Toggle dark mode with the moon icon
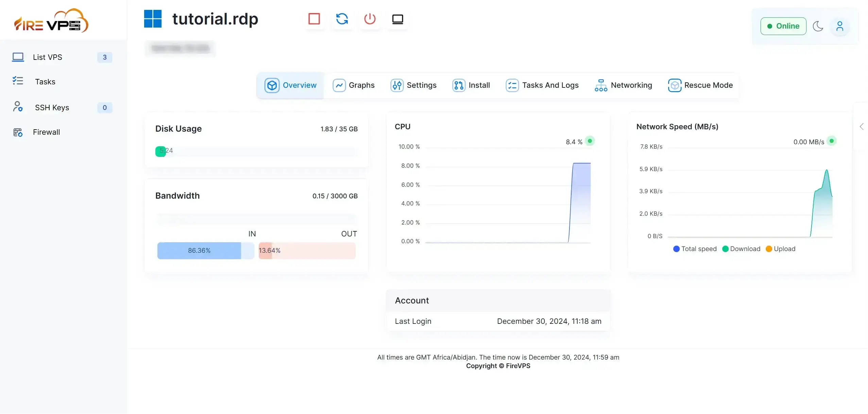The width and height of the screenshot is (868, 414). click(x=818, y=26)
